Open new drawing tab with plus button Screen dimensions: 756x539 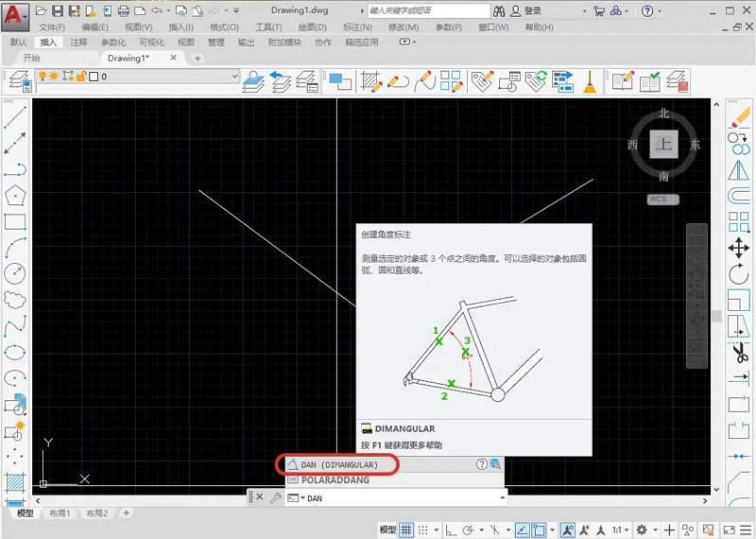pos(198,59)
